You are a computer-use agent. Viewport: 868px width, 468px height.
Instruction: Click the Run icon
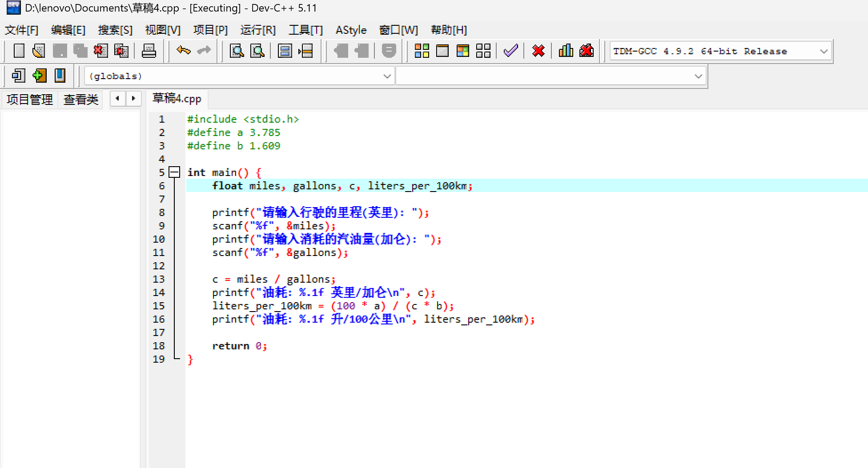click(442, 51)
